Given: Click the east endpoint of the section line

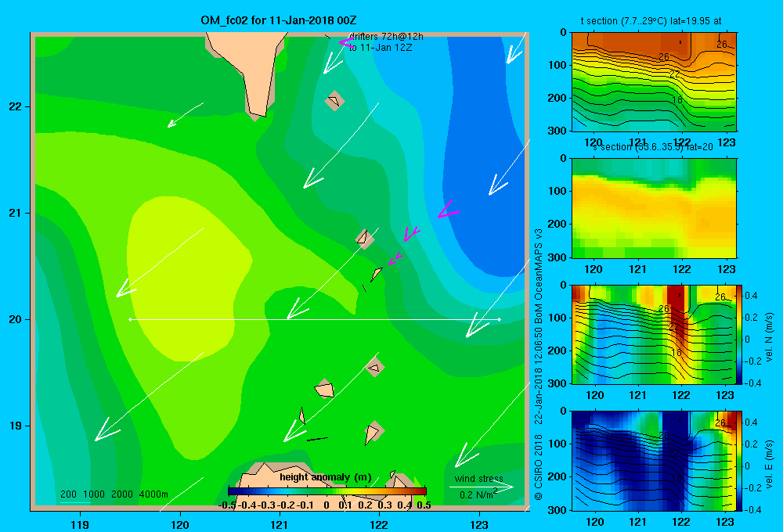Looking at the screenshot, I should tap(500, 319).
